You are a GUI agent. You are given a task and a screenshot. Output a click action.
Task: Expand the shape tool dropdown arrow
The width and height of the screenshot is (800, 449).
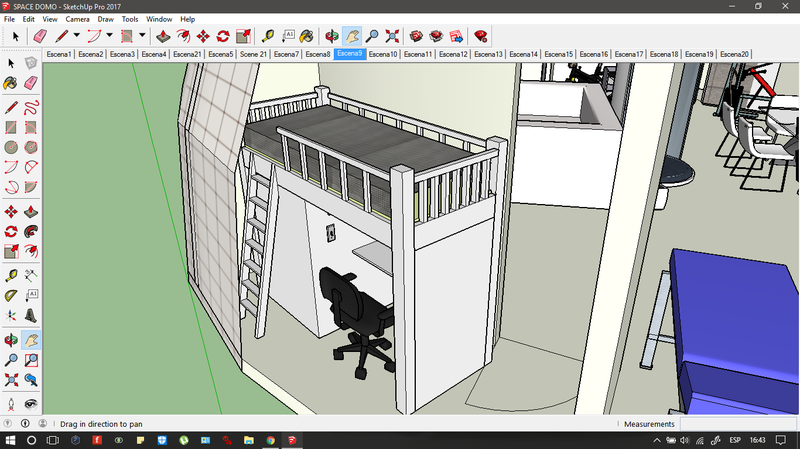coord(141,36)
